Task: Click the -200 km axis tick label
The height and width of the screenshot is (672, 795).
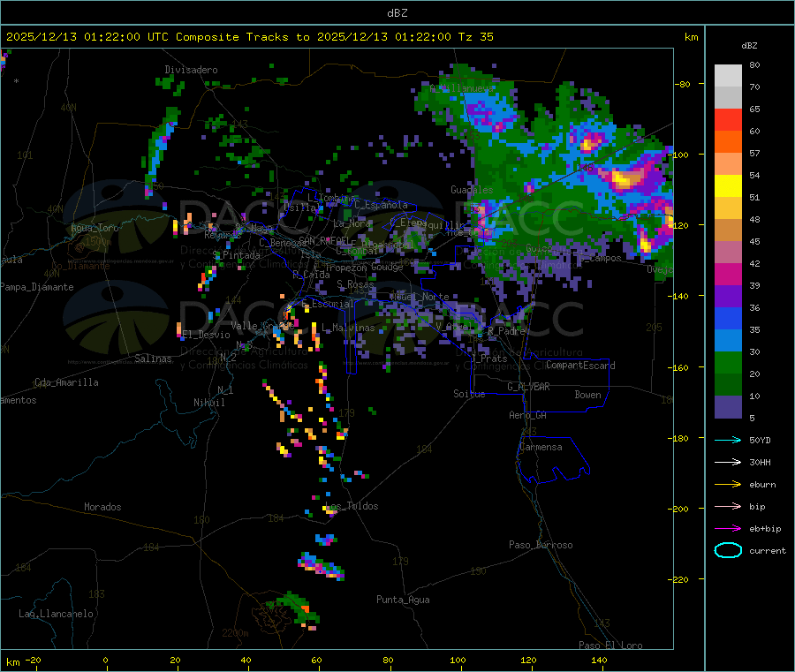Action: click(x=680, y=509)
